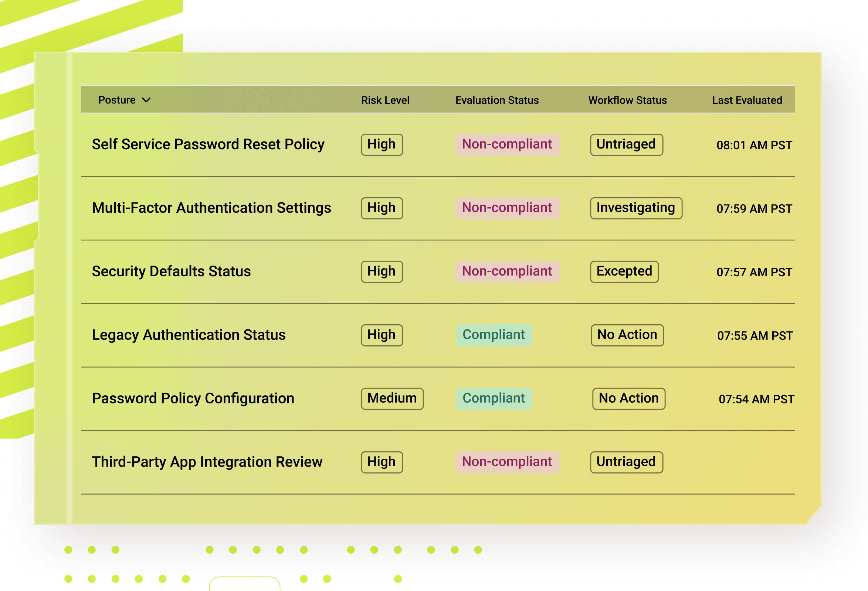Click Non-compliant tag for Multi-Factor Authentication
Image resolution: width=868 pixels, height=591 pixels.
pyautogui.click(x=507, y=208)
